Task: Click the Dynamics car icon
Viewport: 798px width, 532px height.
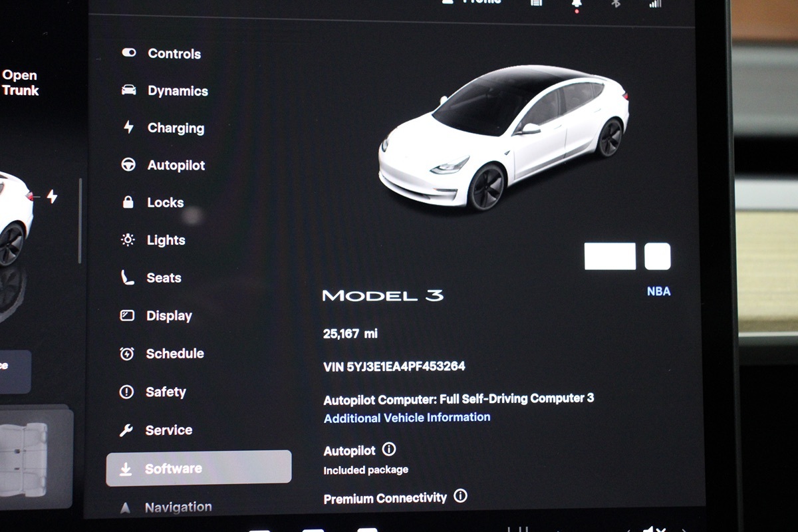Action: [129, 90]
